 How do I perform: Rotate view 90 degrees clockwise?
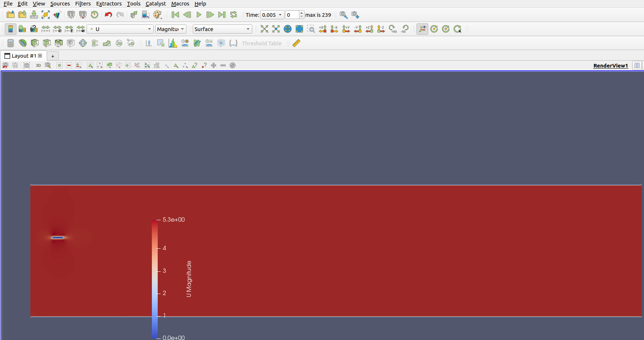point(393,29)
